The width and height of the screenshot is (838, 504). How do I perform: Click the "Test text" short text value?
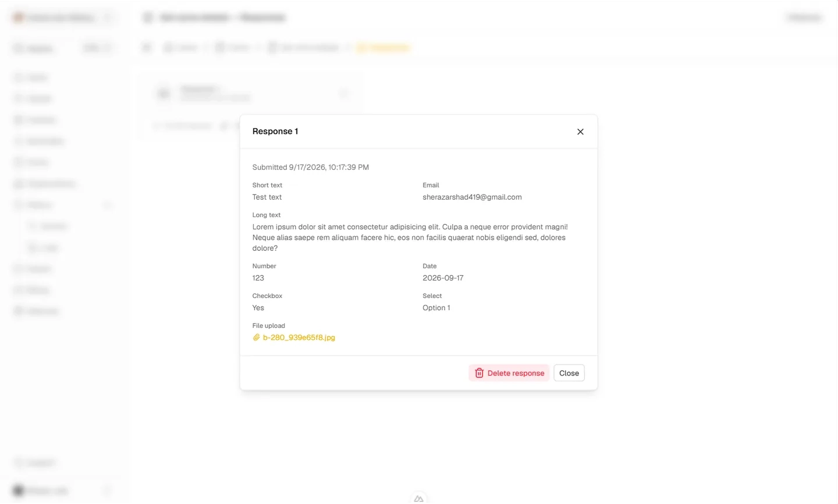click(267, 197)
